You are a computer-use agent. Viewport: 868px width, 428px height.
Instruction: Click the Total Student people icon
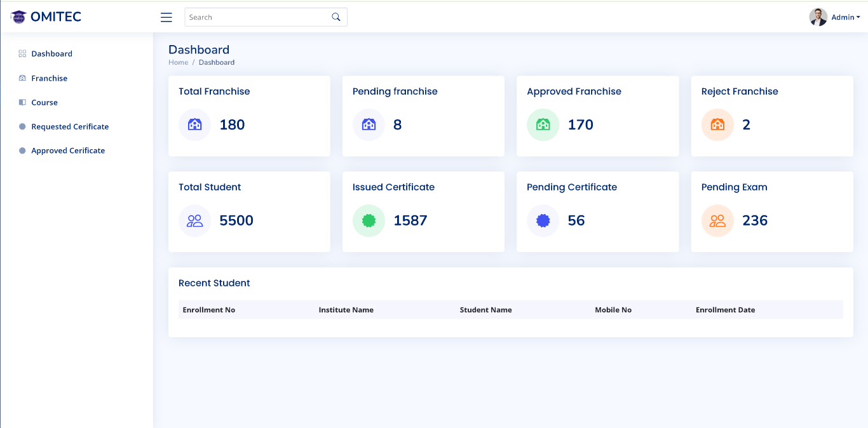click(x=194, y=220)
